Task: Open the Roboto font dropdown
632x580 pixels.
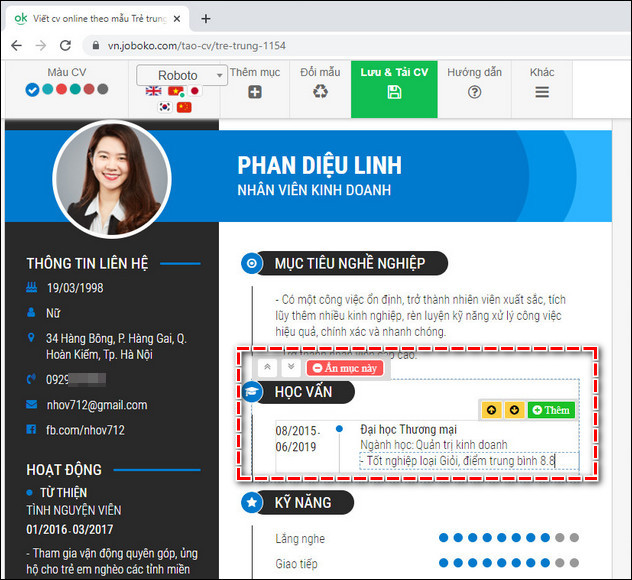Action: coord(182,75)
